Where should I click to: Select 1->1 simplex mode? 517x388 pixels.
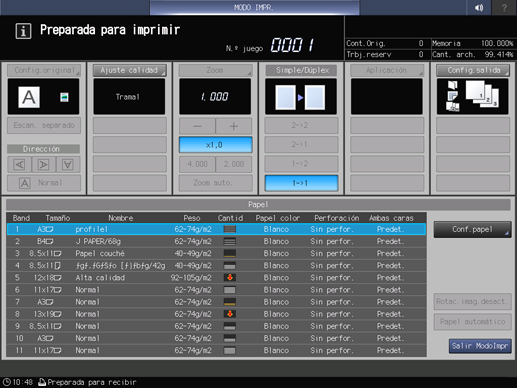[301, 183]
